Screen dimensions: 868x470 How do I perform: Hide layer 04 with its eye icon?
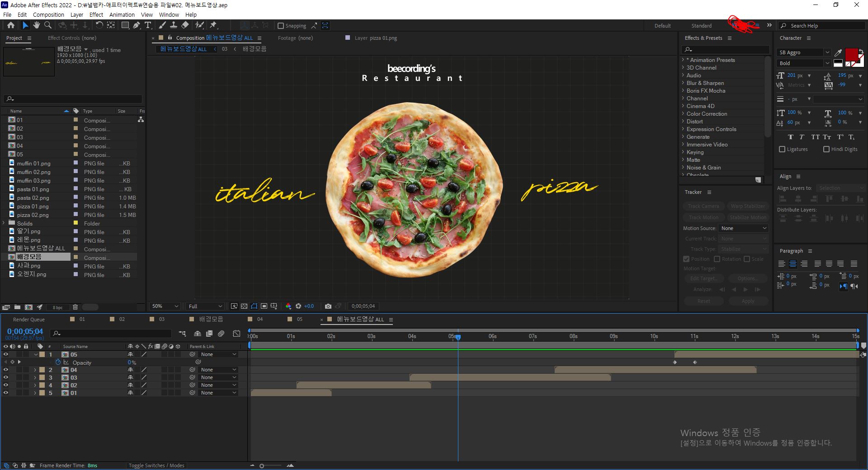click(6, 370)
